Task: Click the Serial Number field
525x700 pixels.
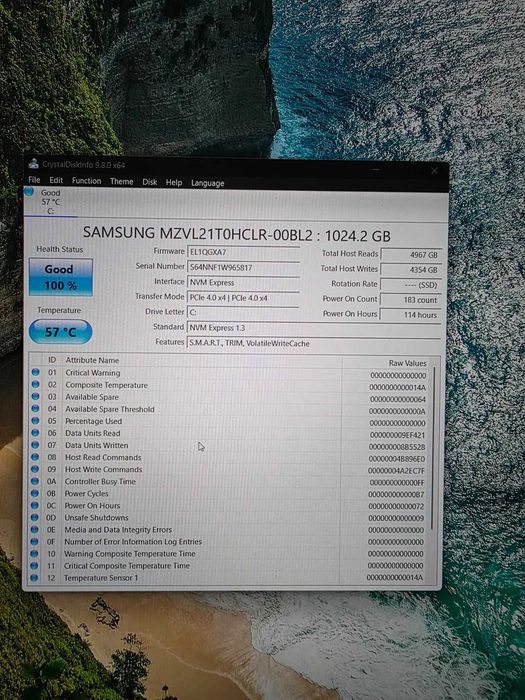Action: tap(243, 268)
